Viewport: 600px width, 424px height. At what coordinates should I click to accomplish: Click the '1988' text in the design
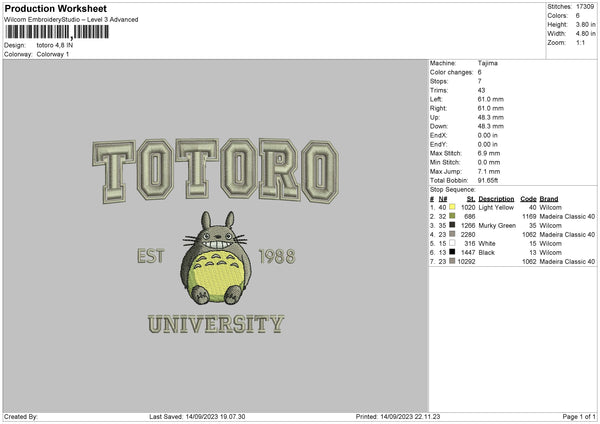(277, 256)
